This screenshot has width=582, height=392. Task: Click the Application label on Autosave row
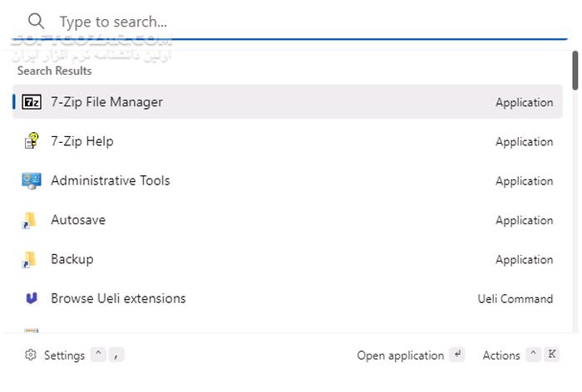point(524,220)
